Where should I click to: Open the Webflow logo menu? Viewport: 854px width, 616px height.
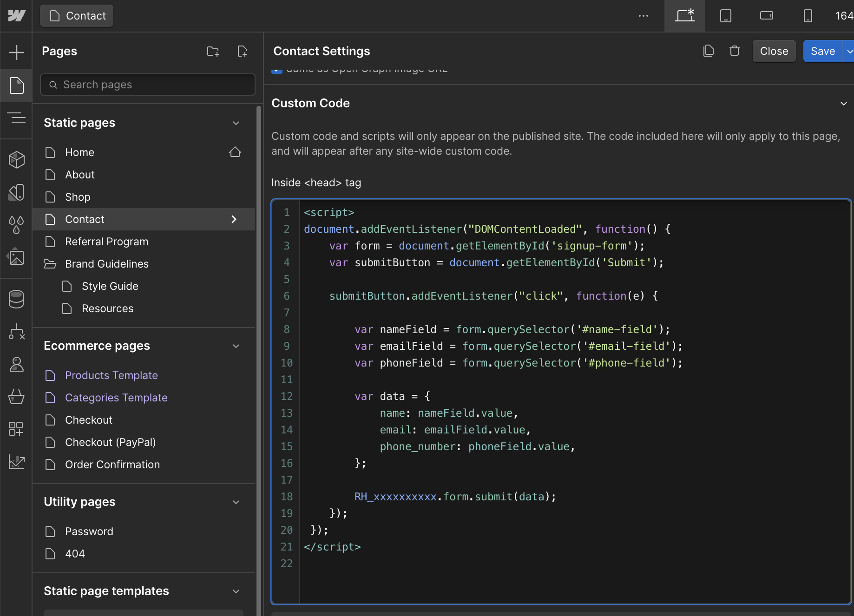(x=16, y=16)
